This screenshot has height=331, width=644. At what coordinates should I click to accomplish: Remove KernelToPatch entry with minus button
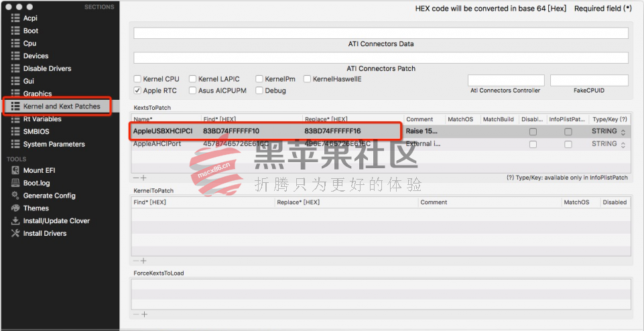(136, 261)
